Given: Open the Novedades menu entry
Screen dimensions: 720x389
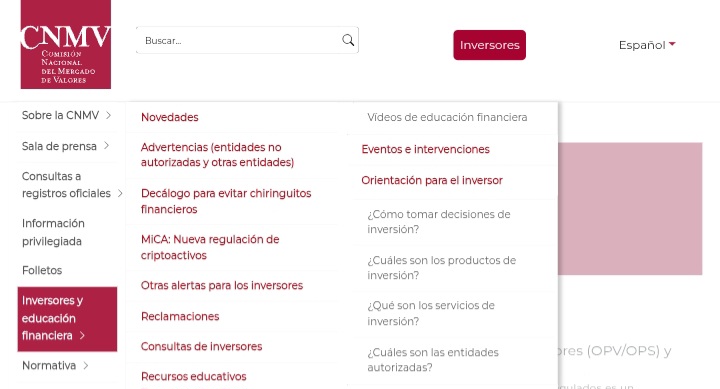Looking at the screenshot, I should 170,117.
